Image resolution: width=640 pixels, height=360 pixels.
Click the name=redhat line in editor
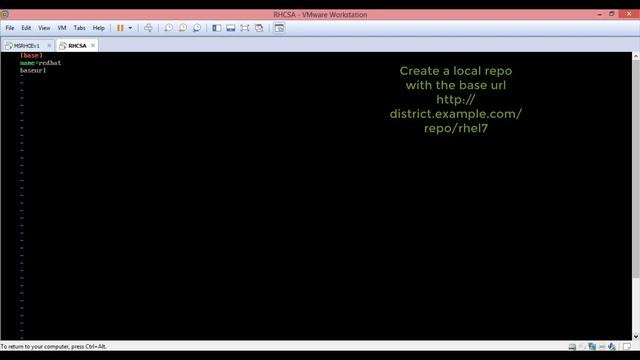click(x=40, y=63)
